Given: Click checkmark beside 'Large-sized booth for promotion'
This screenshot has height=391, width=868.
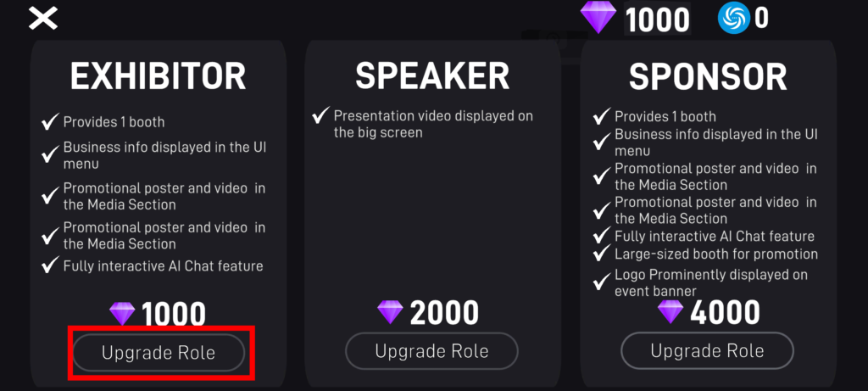Looking at the screenshot, I should (602, 254).
